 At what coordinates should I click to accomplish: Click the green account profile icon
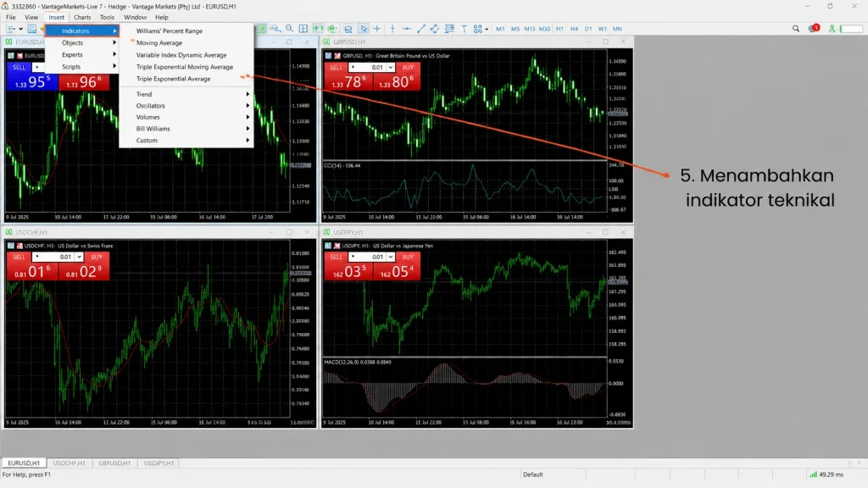832,29
